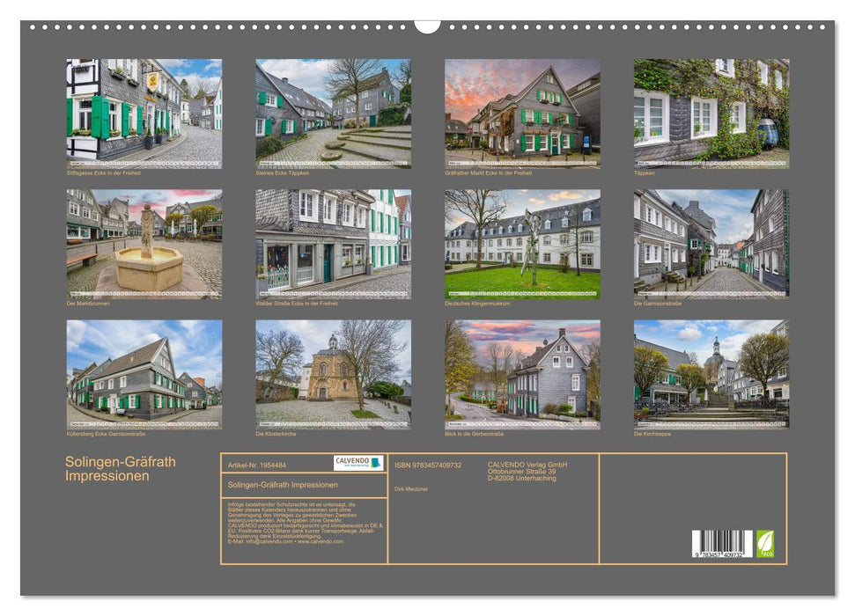This screenshot has height=616, width=855.
Task: Click the CALVENDO Verlag GmbH address text
Action: pos(527,472)
